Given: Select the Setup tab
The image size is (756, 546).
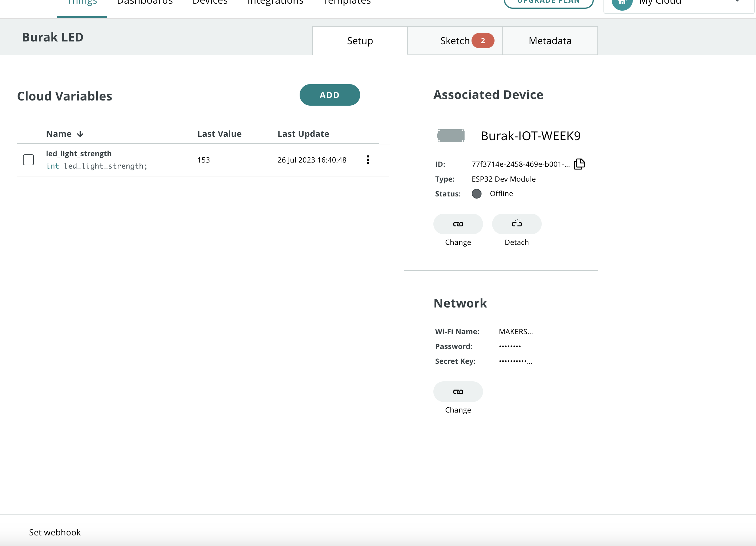Looking at the screenshot, I should pyautogui.click(x=360, y=41).
